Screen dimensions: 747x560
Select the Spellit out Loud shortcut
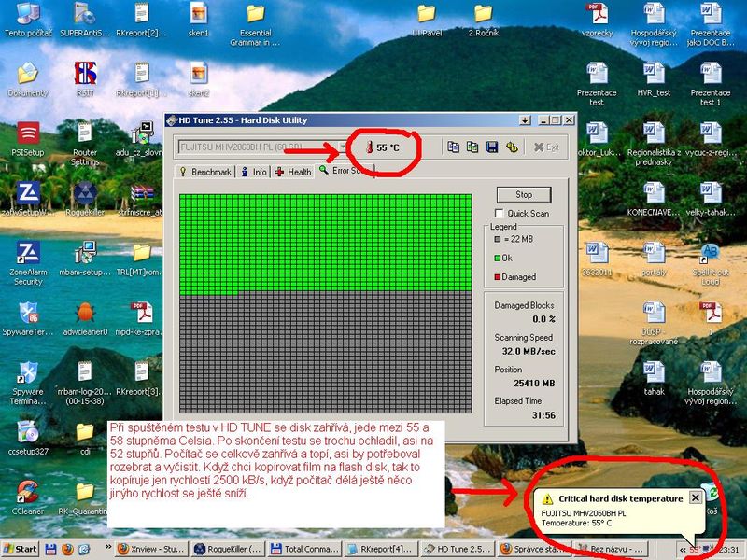pos(711,263)
